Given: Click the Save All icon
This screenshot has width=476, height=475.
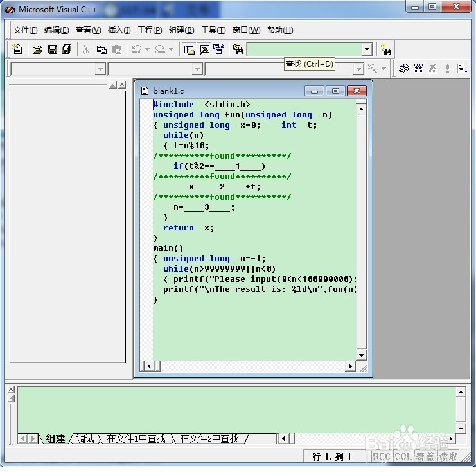Looking at the screenshot, I should click(x=66, y=49).
